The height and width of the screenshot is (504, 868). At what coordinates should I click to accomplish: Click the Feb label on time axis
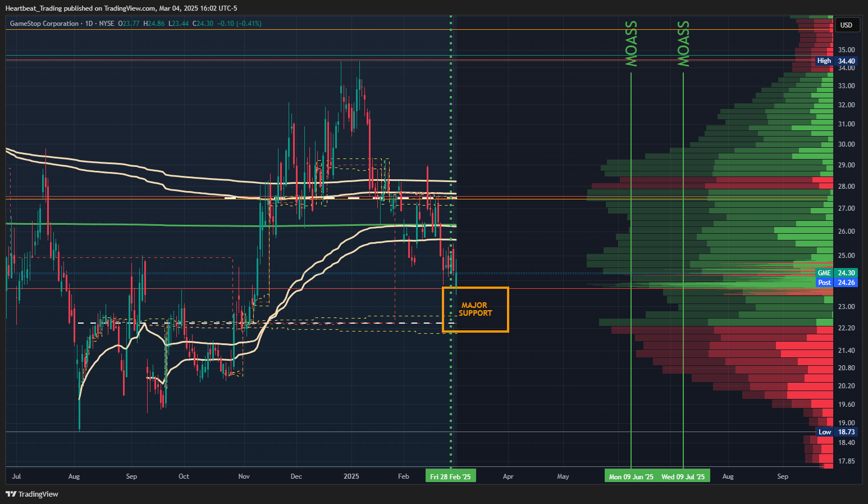(403, 476)
